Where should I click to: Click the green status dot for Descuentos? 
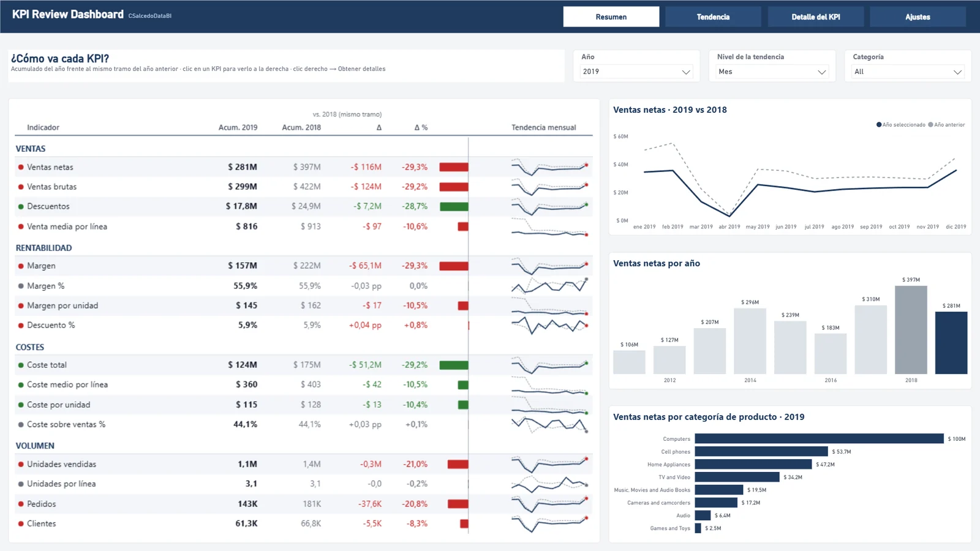click(21, 207)
